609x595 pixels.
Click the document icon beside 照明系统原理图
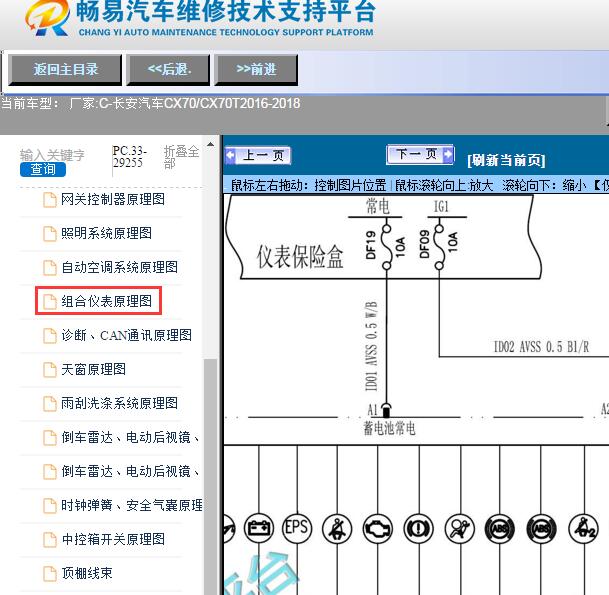click(x=49, y=233)
